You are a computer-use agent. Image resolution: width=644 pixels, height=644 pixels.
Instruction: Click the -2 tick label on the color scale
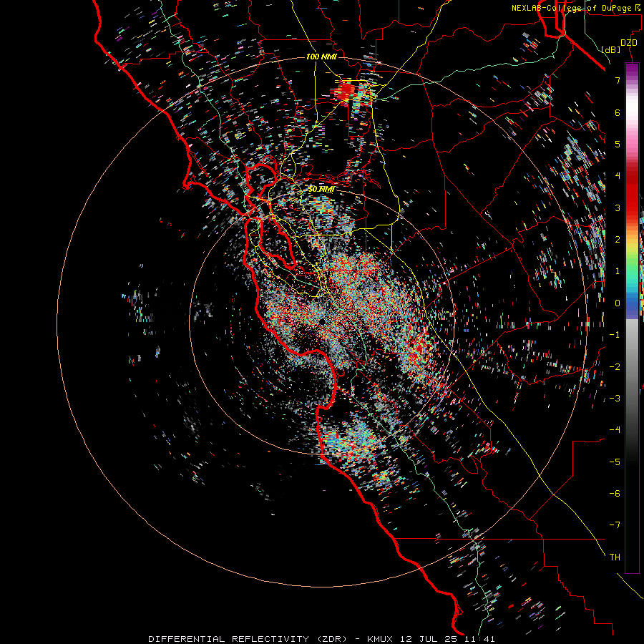[615, 366]
